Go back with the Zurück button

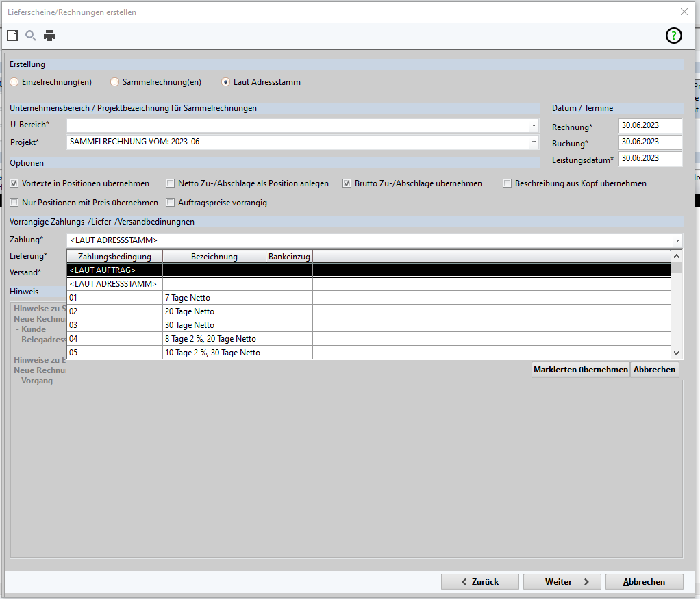tap(479, 582)
